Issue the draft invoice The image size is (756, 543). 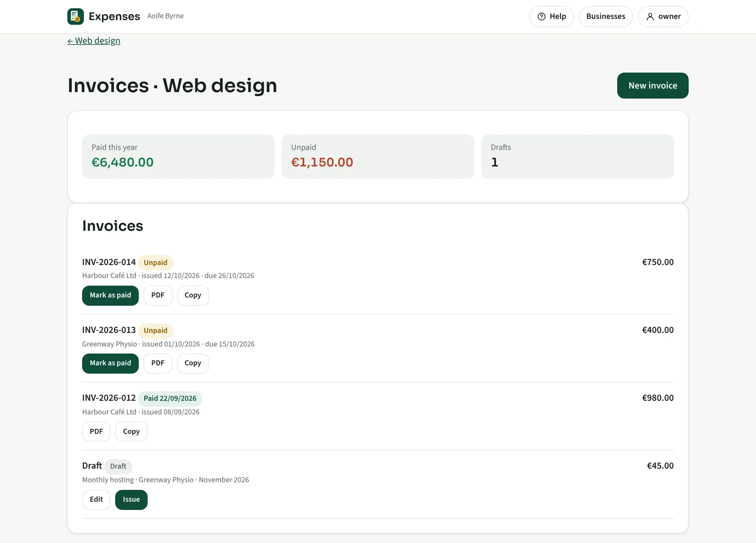pyautogui.click(x=131, y=499)
